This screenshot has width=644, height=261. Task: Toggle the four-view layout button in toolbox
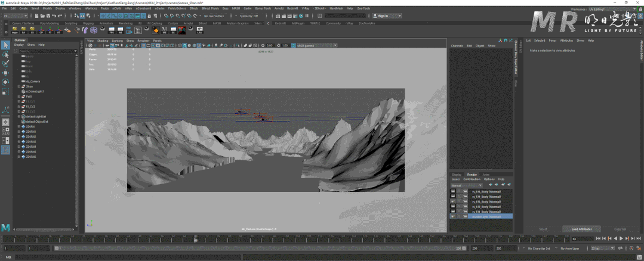[6, 131]
